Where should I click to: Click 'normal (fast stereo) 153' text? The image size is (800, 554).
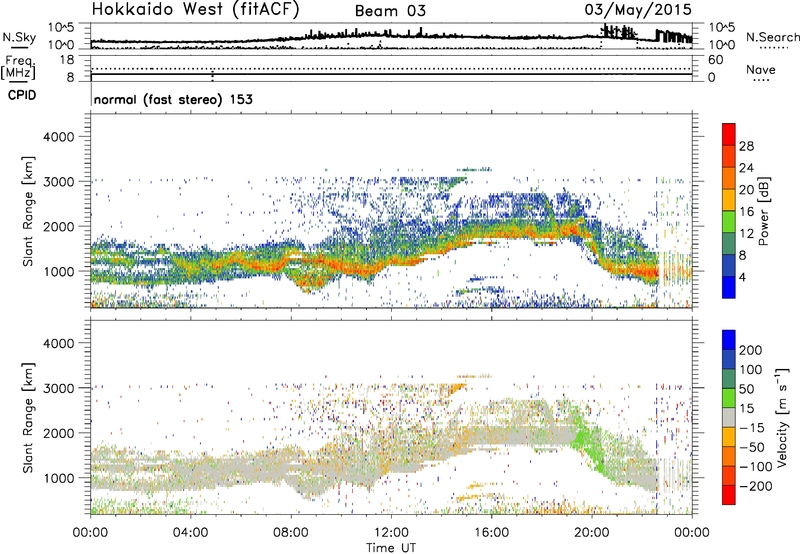coord(173,99)
